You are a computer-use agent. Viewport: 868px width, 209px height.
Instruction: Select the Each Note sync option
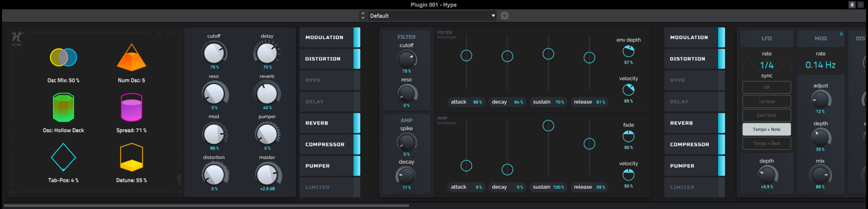tap(767, 116)
